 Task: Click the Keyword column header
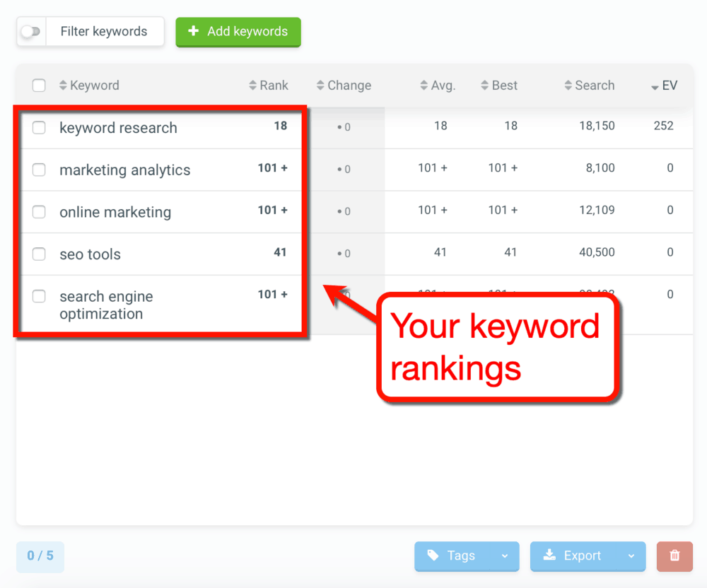coord(94,85)
